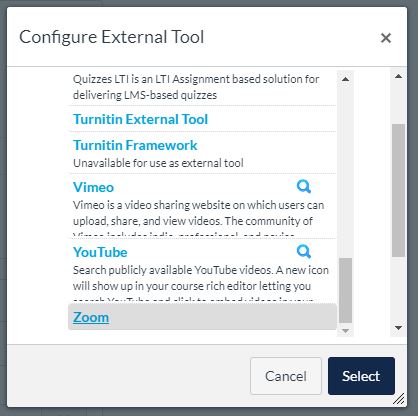Select the Vimeo tool title

click(93, 187)
